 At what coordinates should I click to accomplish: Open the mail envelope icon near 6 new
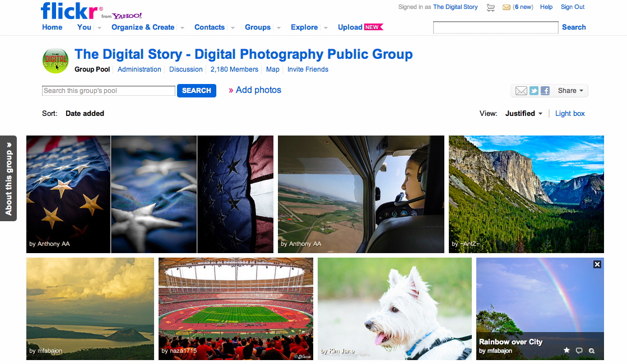point(506,7)
